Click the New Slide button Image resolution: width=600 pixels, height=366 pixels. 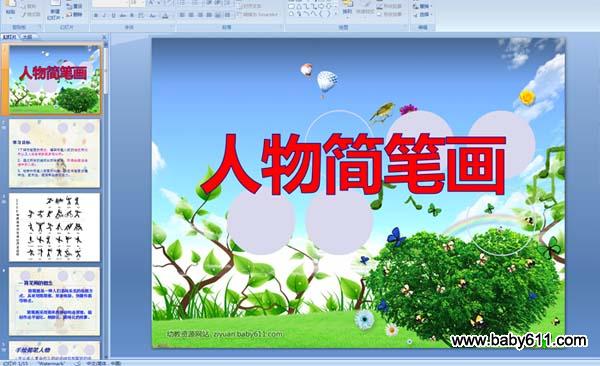55,10
